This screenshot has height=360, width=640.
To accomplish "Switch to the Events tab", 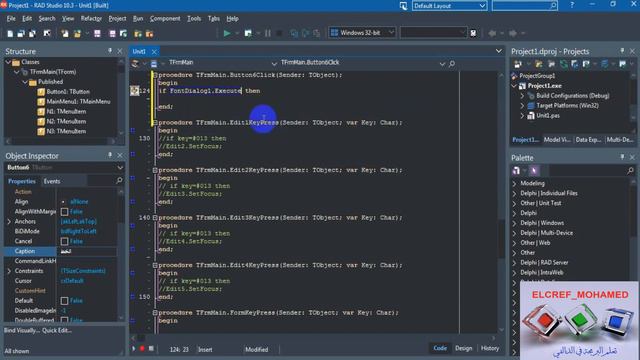I will tap(52, 181).
